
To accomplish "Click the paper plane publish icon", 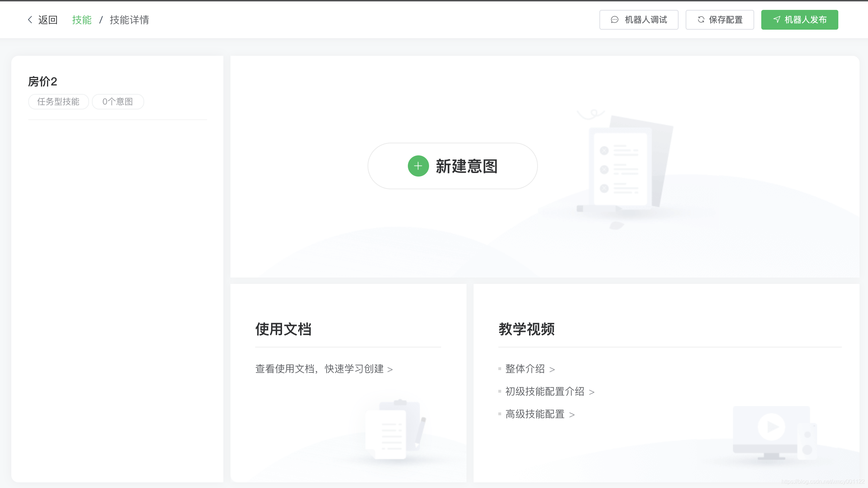I will (776, 20).
